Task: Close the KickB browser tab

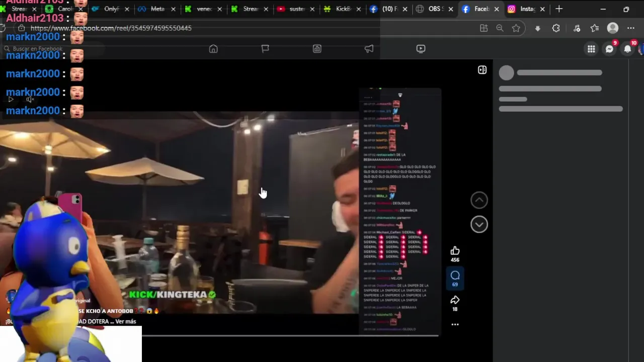Action: [x=359, y=9]
